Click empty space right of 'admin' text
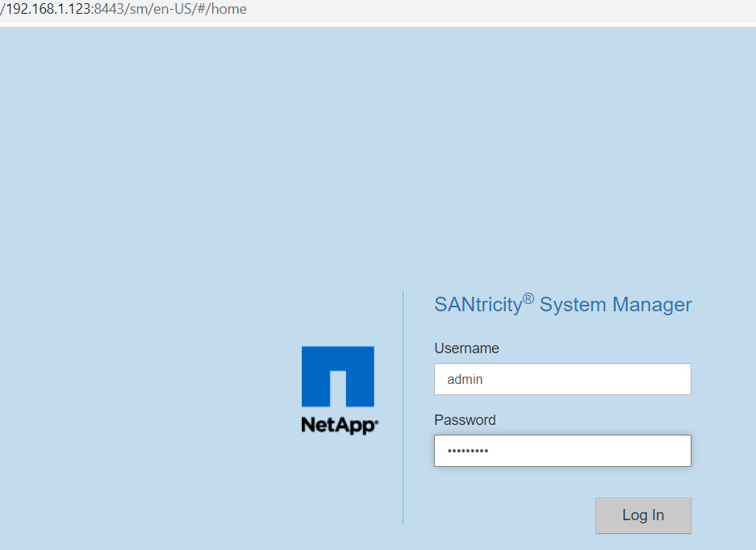The image size is (756, 550). pos(597,379)
